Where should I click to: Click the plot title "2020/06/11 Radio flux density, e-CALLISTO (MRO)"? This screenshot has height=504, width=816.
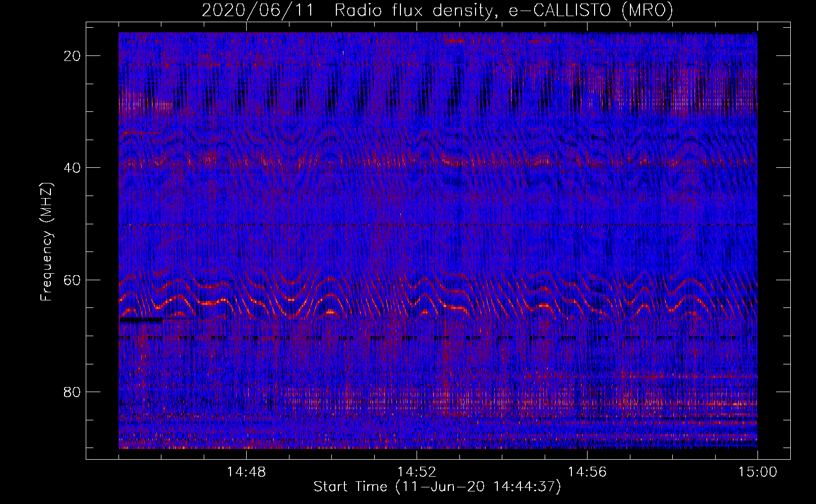(x=437, y=10)
